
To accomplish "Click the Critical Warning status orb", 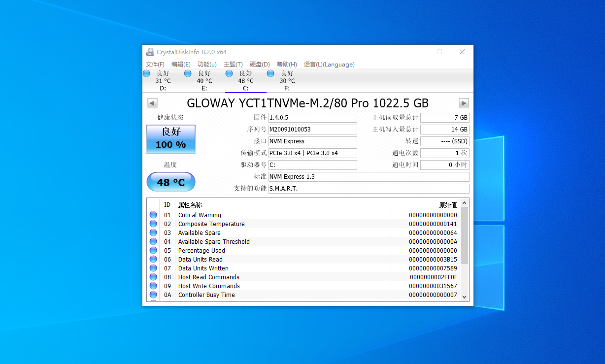I will click(153, 215).
